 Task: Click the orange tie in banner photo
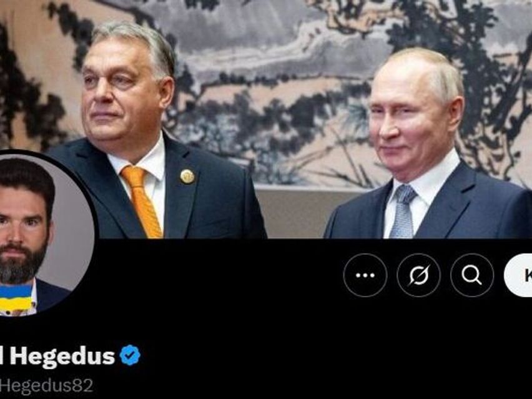142,202
